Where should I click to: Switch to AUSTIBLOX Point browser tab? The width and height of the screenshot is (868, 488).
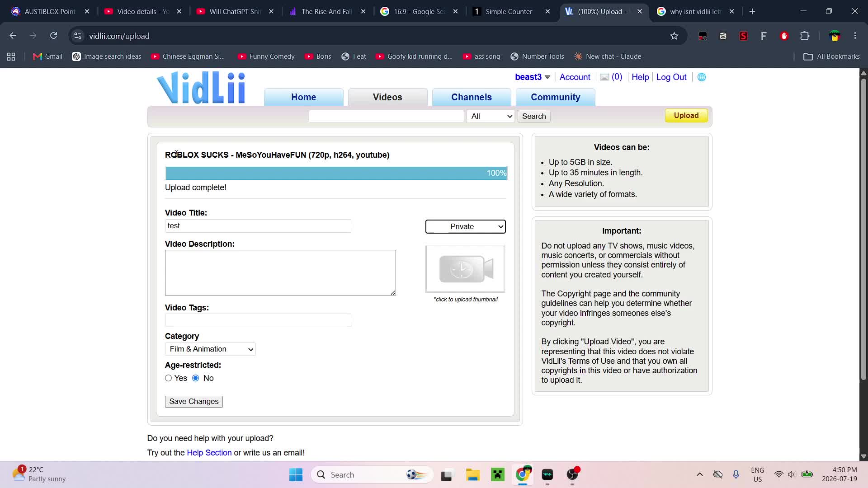coord(50,11)
